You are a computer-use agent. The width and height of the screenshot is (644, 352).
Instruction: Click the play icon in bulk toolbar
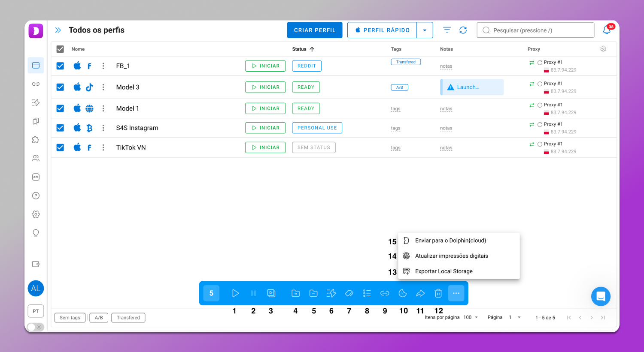[235, 293]
